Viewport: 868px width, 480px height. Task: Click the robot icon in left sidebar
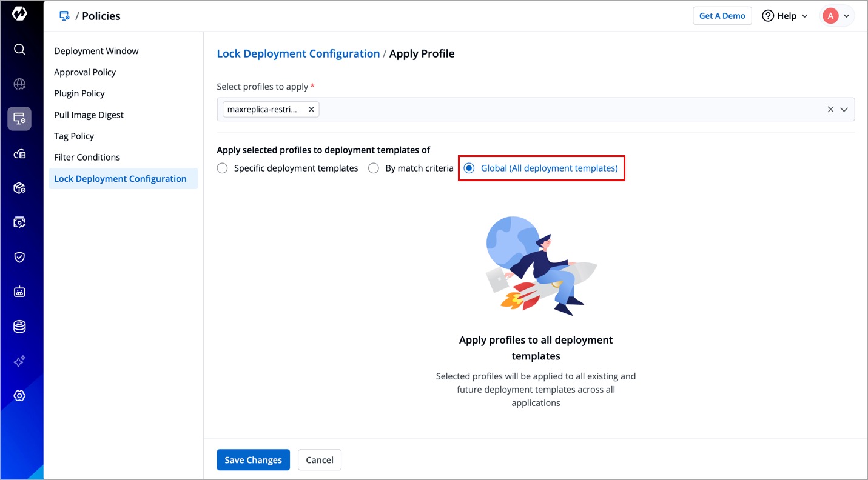[19, 292]
